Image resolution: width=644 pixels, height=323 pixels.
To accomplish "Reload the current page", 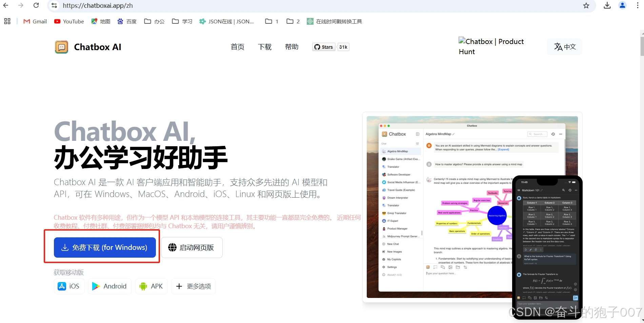I will 36,5.
